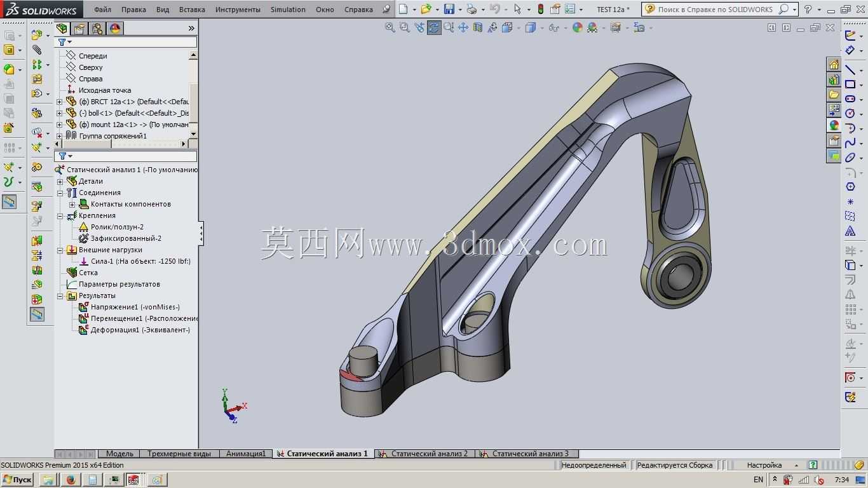Select the Pan view tool
868x488 pixels.
(463, 27)
